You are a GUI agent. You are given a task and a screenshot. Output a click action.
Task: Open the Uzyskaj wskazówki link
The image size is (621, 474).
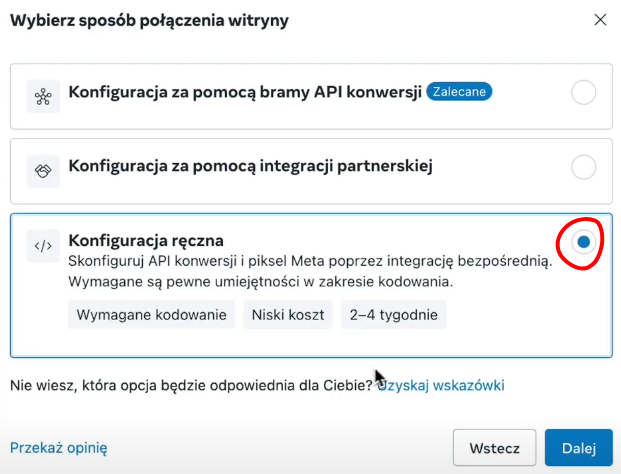(x=441, y=385)
